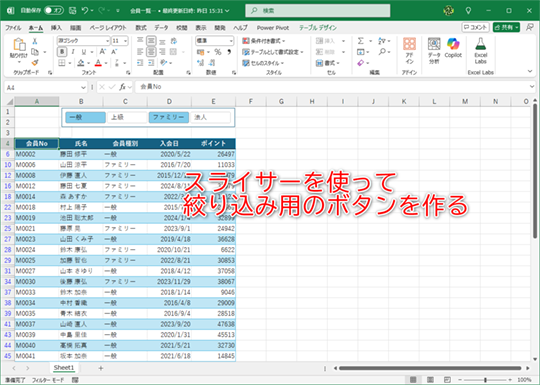540x385 pixels.
Task: Select the Sheet1 sheet tab
Action: click(64, 368)
